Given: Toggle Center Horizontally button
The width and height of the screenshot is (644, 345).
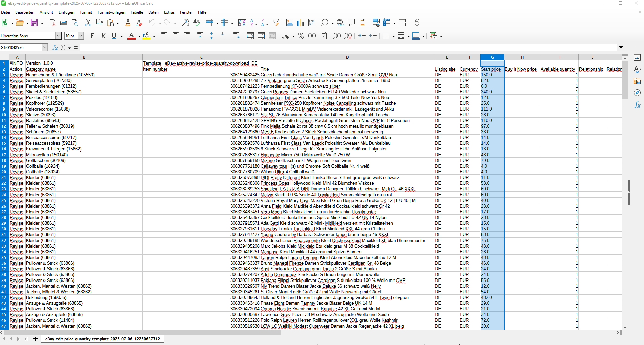Looking at the screenshot, I should pyautogui.click(x=176, y=36).
